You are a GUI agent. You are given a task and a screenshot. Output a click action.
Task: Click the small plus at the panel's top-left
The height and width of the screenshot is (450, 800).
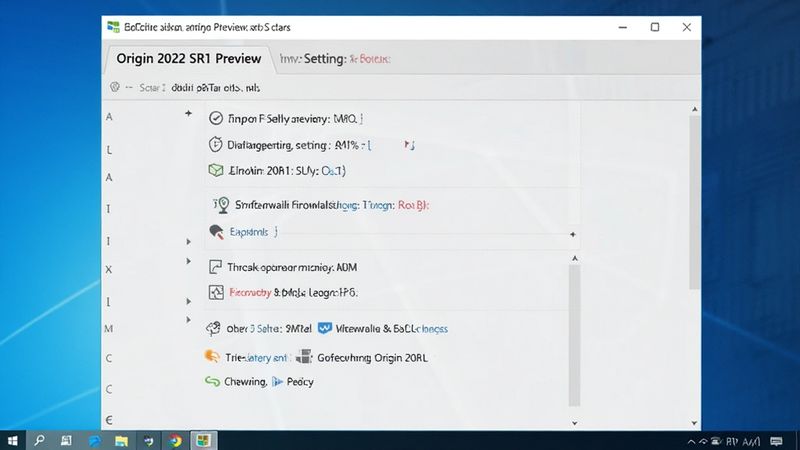pos(188,113)
